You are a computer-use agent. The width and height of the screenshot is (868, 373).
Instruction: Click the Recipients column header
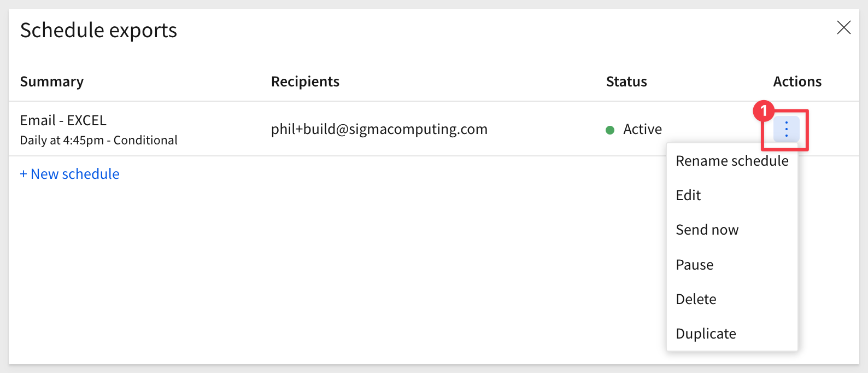[x=305, y=81]
